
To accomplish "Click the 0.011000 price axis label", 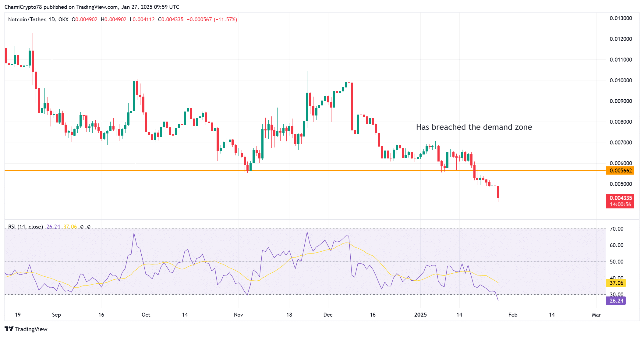I will pyautogui.click(x=621, y=60).
